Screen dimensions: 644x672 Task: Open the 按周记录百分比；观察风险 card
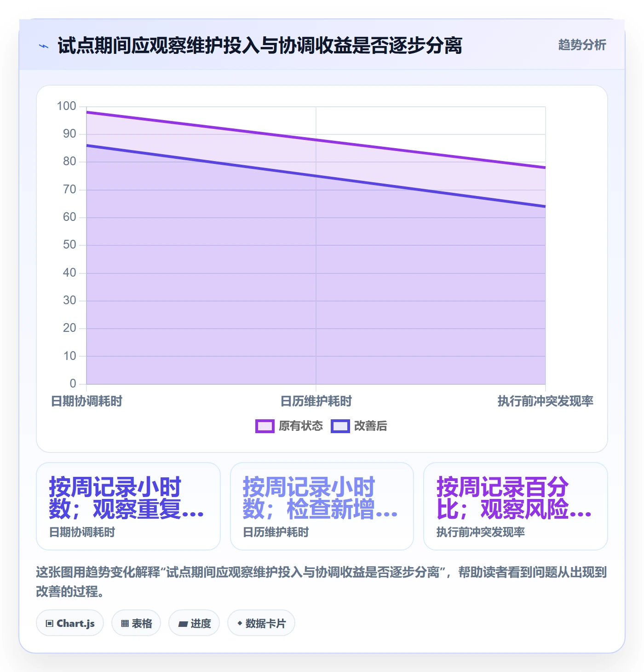pos(516,506)
